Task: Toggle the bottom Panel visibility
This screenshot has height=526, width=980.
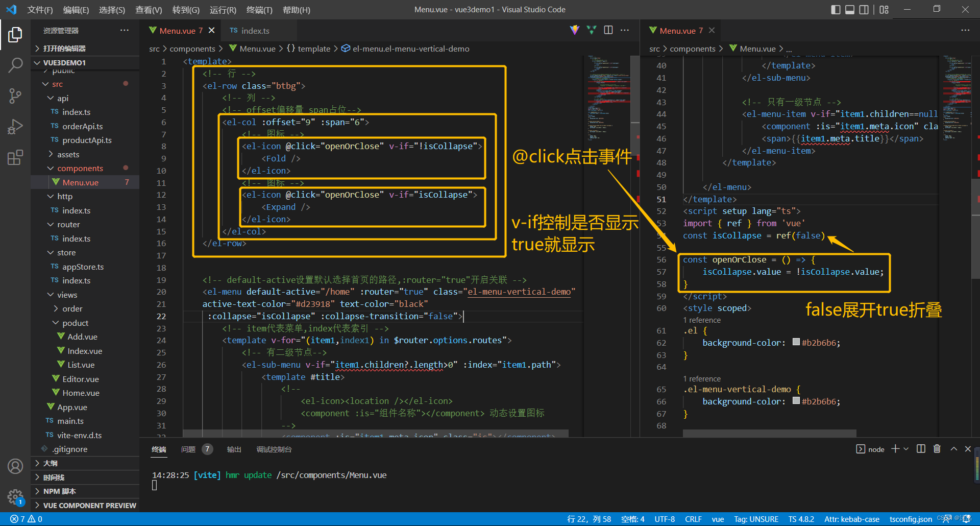Action: 849,9
